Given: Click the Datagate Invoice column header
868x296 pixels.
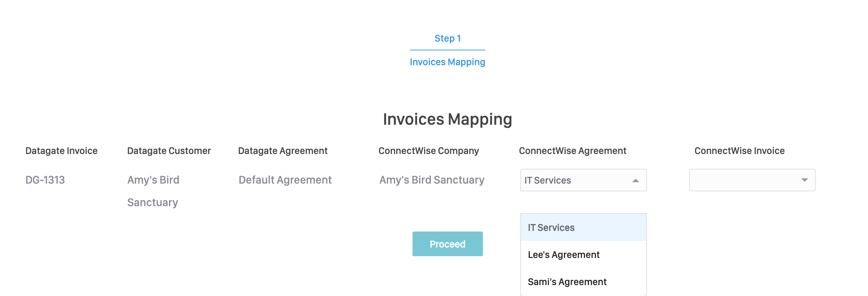Looking at the screenshot, I should 61,151.
